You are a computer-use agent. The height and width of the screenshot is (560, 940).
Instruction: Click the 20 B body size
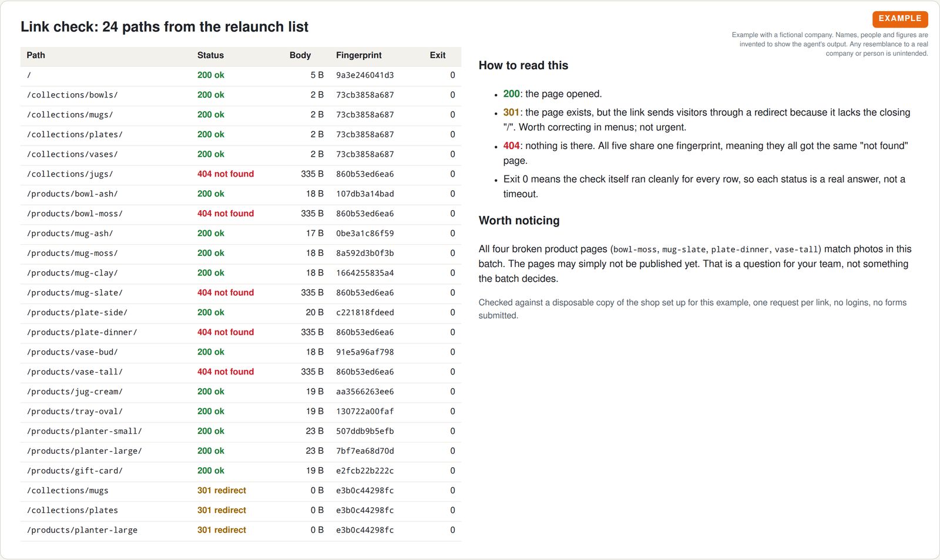(x=315, y=313)
